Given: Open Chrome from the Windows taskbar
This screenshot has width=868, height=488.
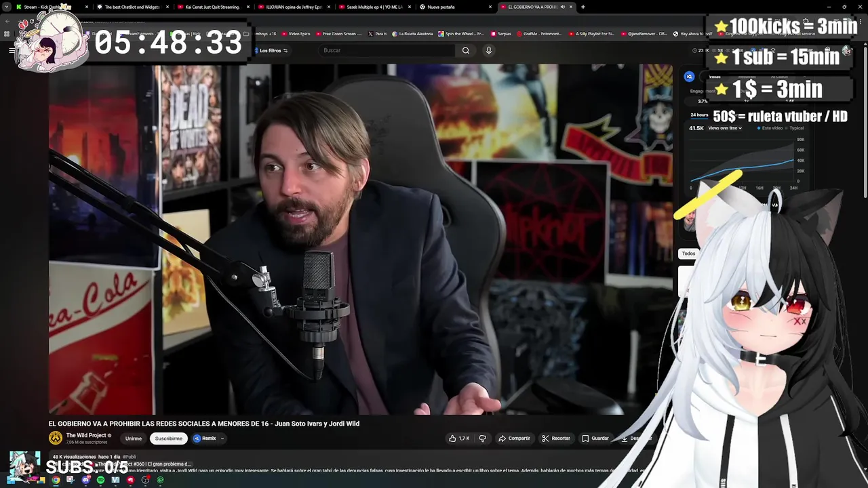Looking at the screenshot, I should pyautogui.click(x=56, y=480).
